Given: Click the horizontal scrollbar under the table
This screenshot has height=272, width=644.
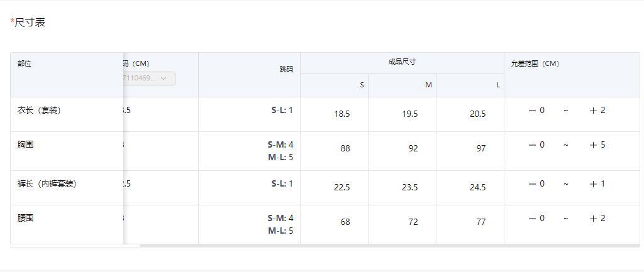Looking at the screenshot, I should (x=389, y=246).
